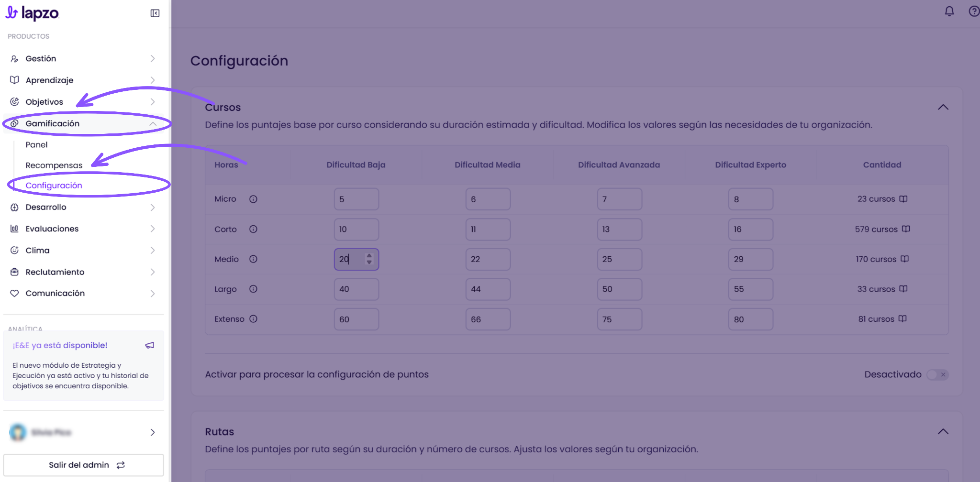The image size is (980, 482).
Task: Expand the Evaluaciones menu
Action: 83,229
